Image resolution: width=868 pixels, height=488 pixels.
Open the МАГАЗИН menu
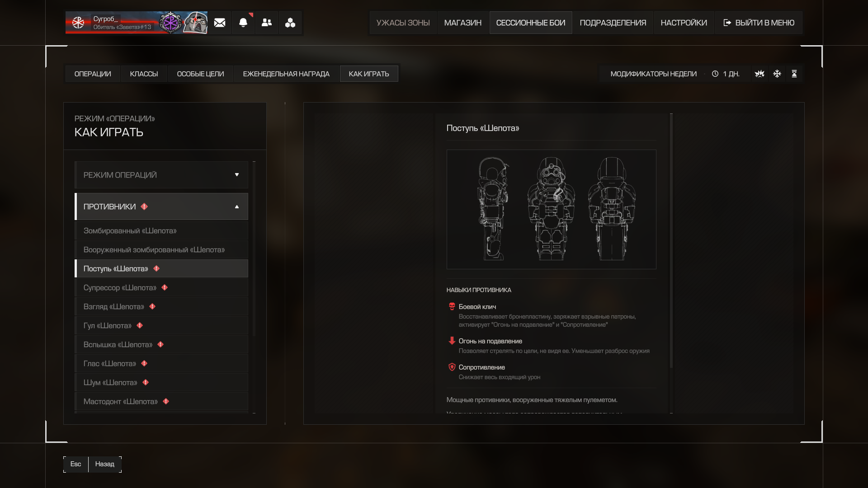[x=462, y=23]
